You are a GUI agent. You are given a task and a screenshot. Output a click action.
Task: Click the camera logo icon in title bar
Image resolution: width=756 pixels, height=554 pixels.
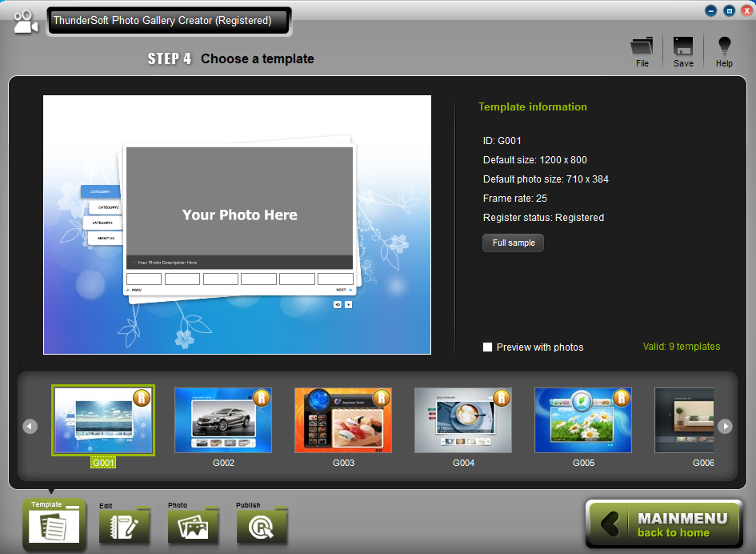point(25,22)
